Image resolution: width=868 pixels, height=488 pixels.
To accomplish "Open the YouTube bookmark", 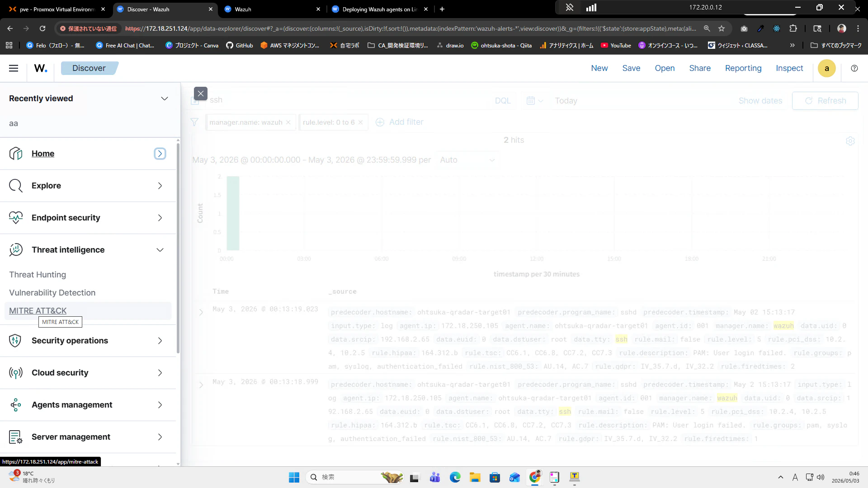I will click(x=616, y=45).
